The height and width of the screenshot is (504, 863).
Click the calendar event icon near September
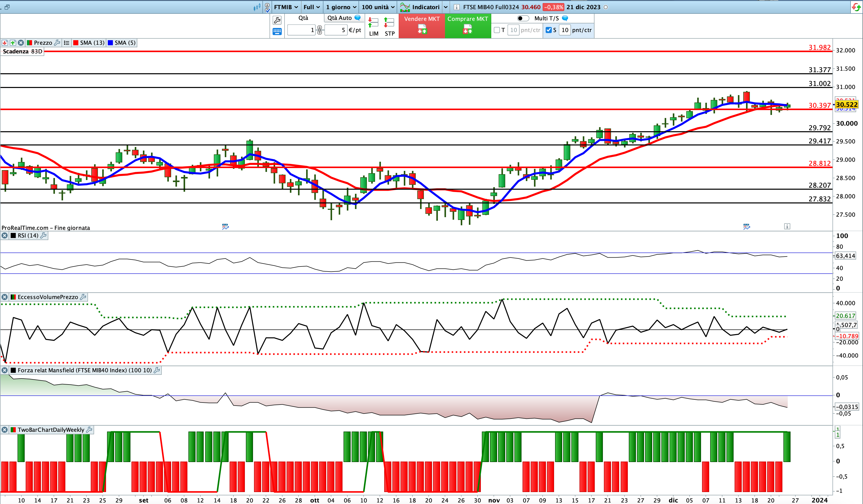pyautogui.click(x=225, y=227)
